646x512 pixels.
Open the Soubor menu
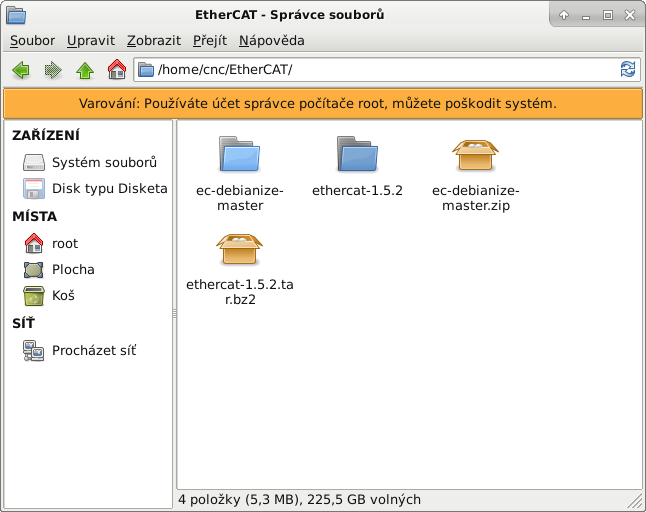tap(32, 41)
